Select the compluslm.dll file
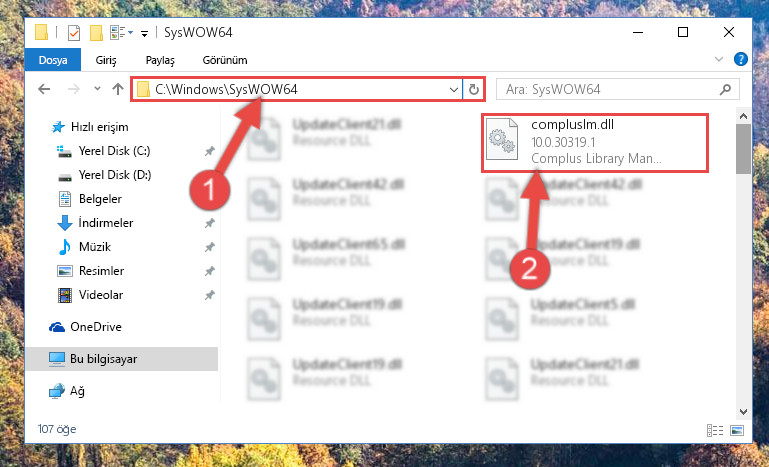Viewport: 769px width, 467px height. tap(594, 143)
